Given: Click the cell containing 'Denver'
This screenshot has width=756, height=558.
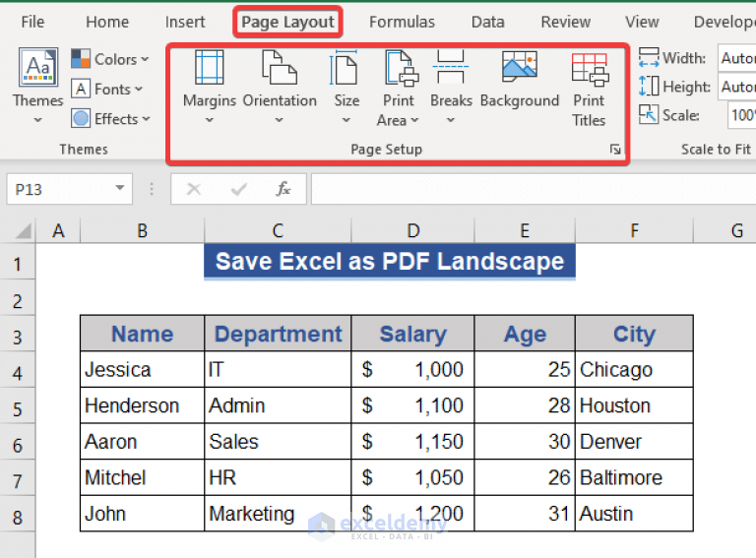Looking at the screenshot, I should 635,442.
